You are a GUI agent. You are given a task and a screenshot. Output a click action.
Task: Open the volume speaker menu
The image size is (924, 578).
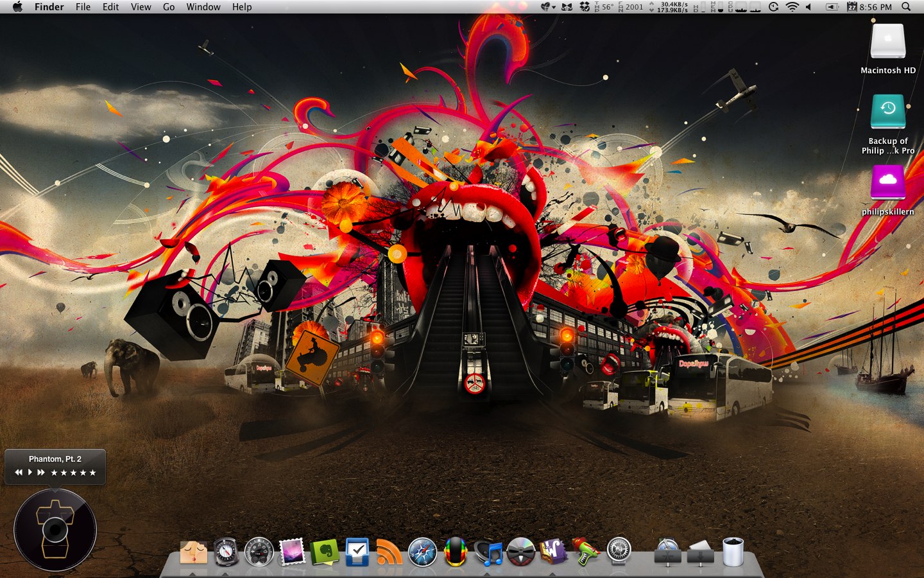(809, 7)
